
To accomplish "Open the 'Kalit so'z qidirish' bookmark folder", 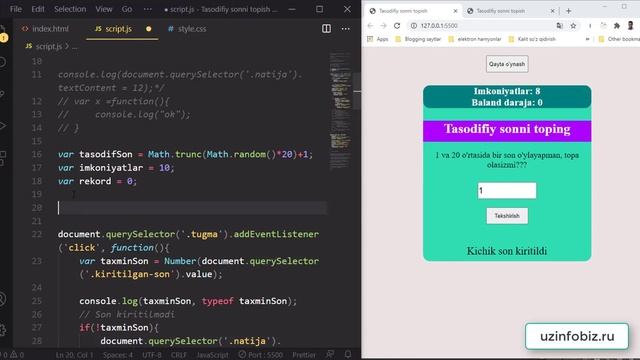I will coord(532,39).
